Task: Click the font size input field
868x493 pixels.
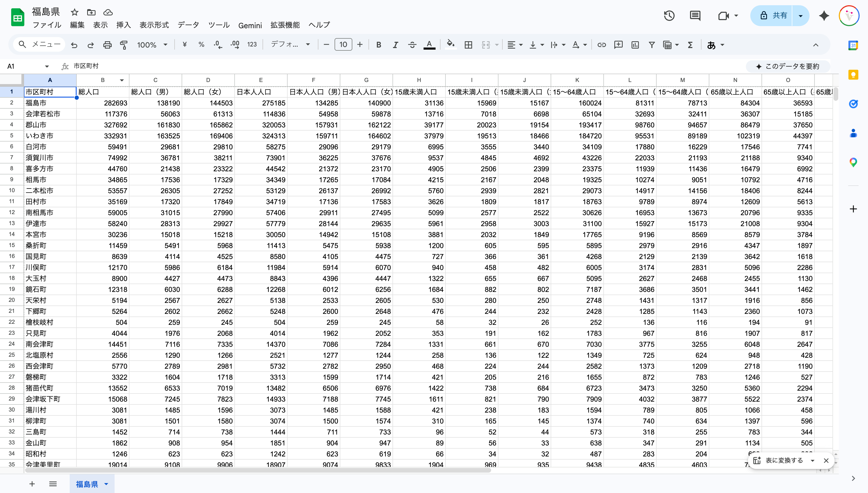Action: (343, 45)
